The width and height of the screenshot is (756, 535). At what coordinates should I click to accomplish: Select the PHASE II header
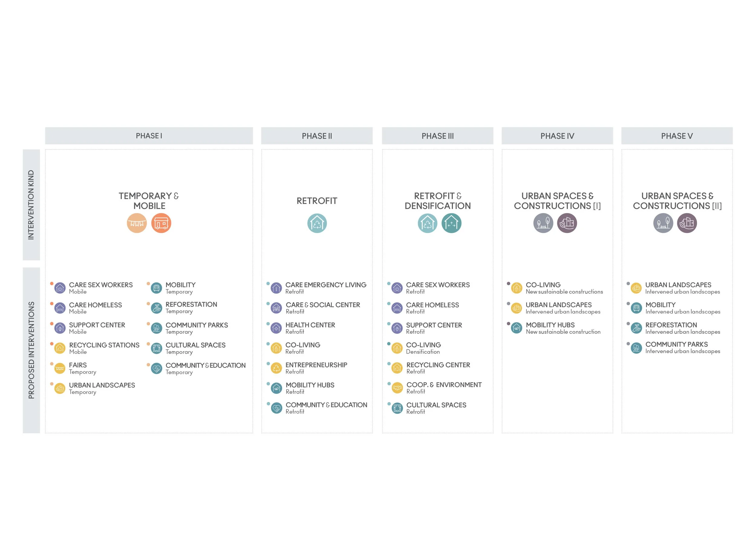click(x=317, y=136)
